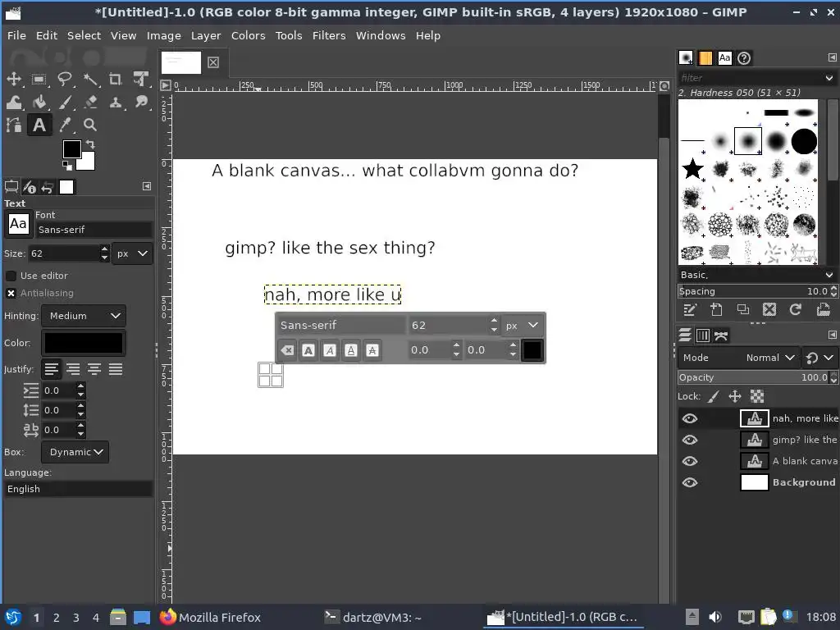Create a new brush
Image resolution: width=840 pixels, height=630 pixels.
(x=716, y=309)
